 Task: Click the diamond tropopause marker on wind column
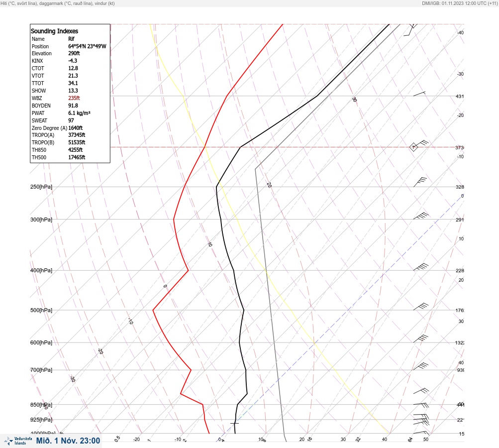(413, 147)
